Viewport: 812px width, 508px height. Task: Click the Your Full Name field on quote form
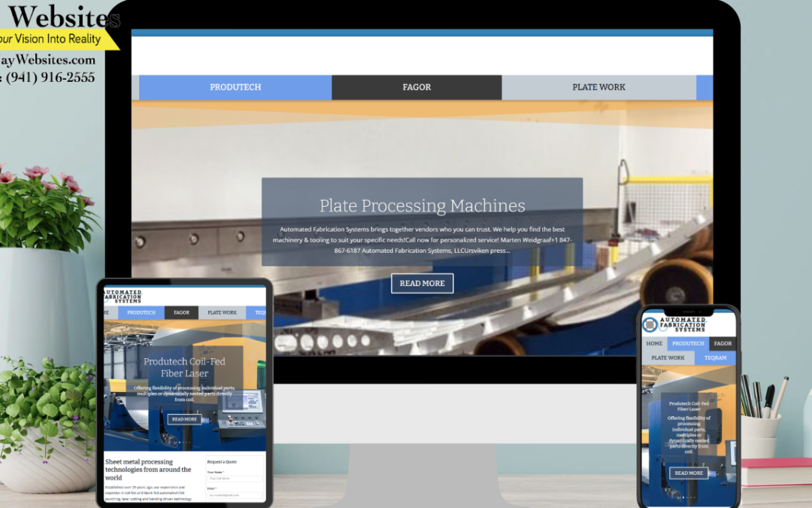235,479
